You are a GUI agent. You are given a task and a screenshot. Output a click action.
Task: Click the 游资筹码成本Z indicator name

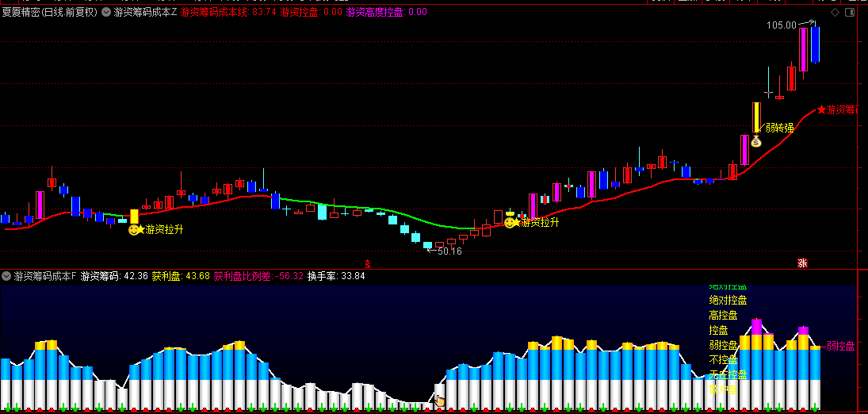tap(146, 12)
